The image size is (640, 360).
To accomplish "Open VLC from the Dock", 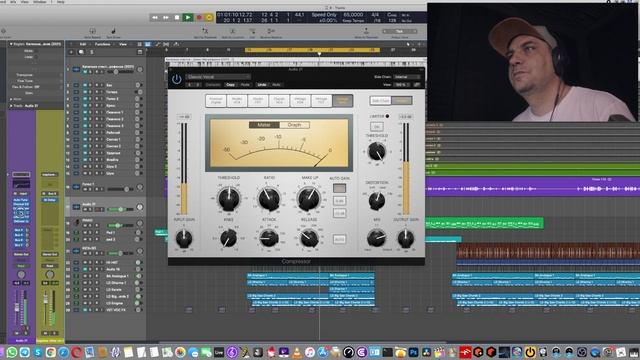I will [x=297, y=352].
